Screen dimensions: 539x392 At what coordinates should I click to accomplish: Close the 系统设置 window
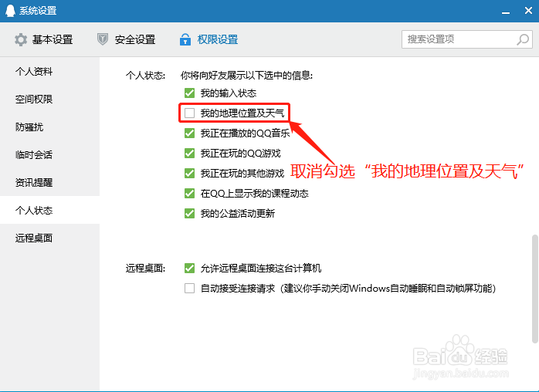[528, 11]
